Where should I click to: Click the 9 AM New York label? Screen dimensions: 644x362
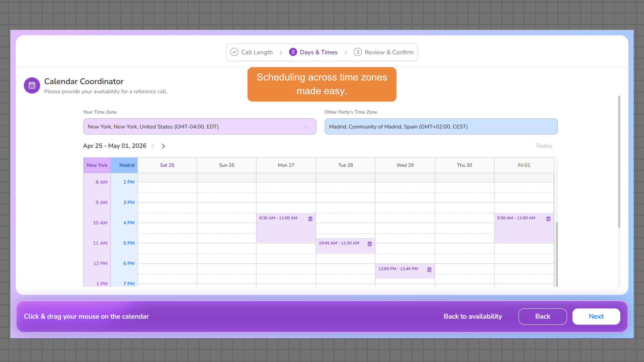click(101, 202)
